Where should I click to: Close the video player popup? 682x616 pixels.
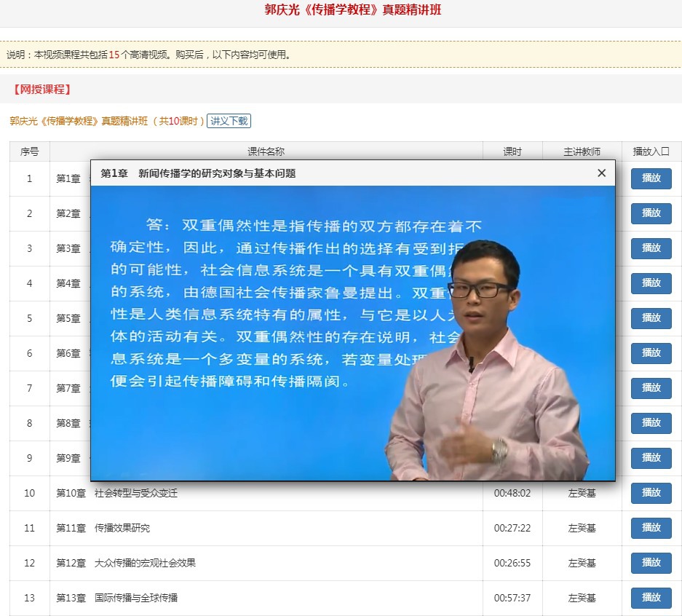pos(601,173)
